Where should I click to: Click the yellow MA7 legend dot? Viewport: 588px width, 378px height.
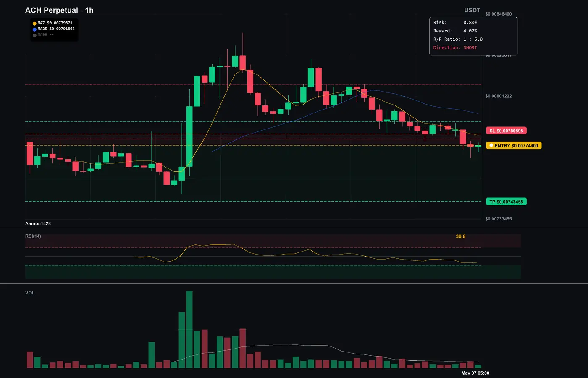34,24
